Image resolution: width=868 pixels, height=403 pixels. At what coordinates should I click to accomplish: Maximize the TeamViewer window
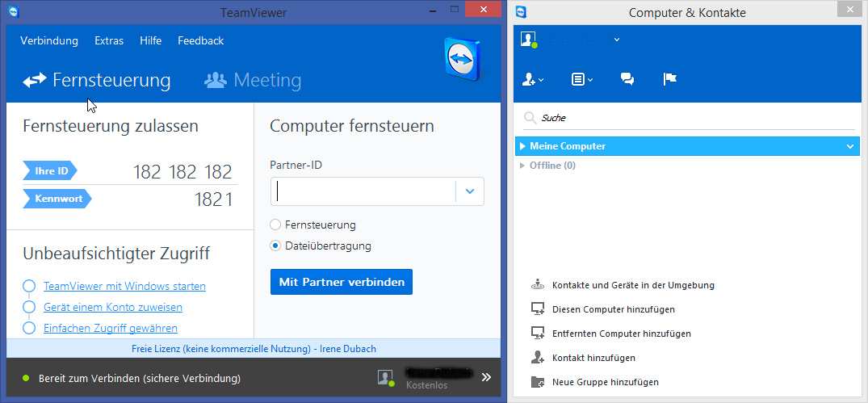coord(455,9)
